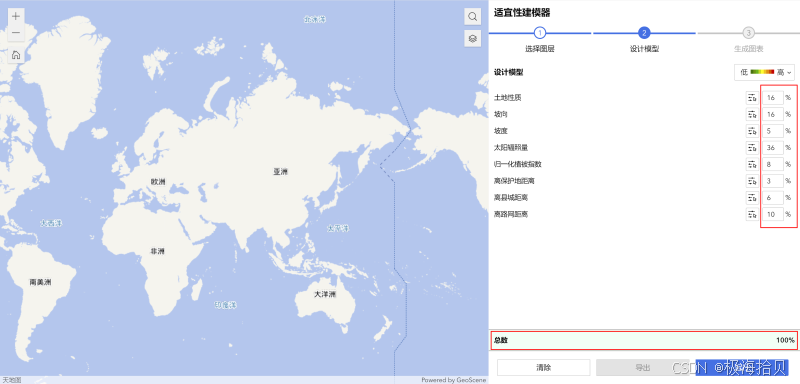Edit the 归一化植被指数 weight field showing 8
This screenshot has width=800, height=384.
pos(772,164)
